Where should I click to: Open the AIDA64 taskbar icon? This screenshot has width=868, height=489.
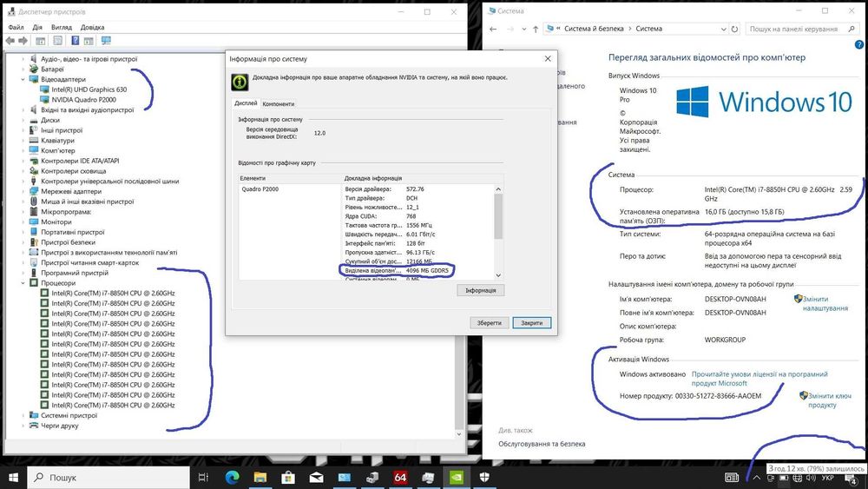pos(400,477)
